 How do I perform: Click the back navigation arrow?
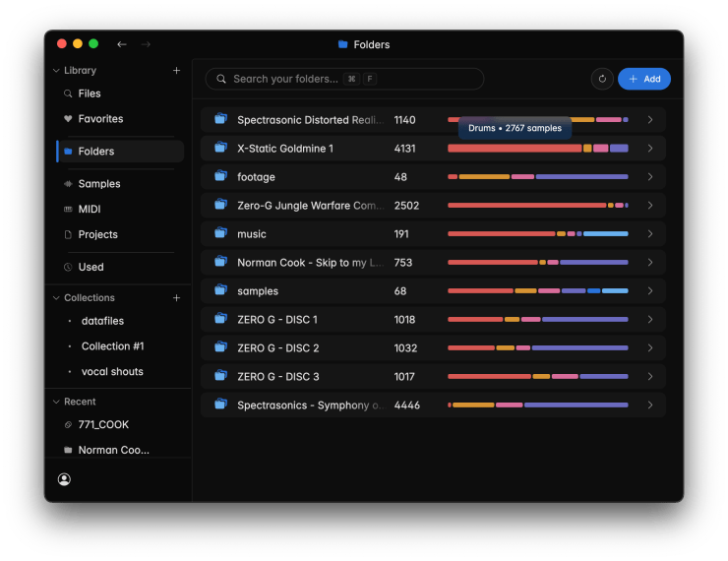(x=122, y=44)
